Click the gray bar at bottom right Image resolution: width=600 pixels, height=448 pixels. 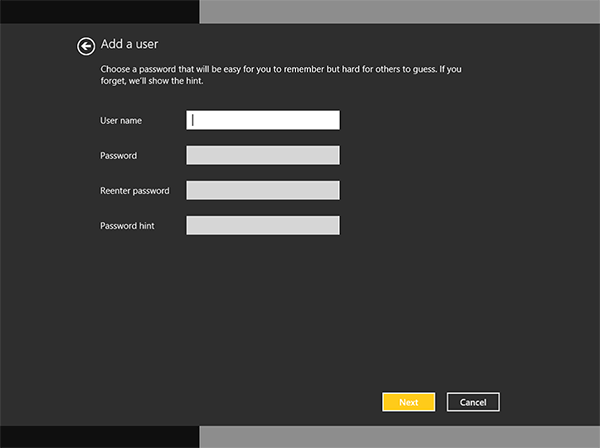(x=400, y=437)
